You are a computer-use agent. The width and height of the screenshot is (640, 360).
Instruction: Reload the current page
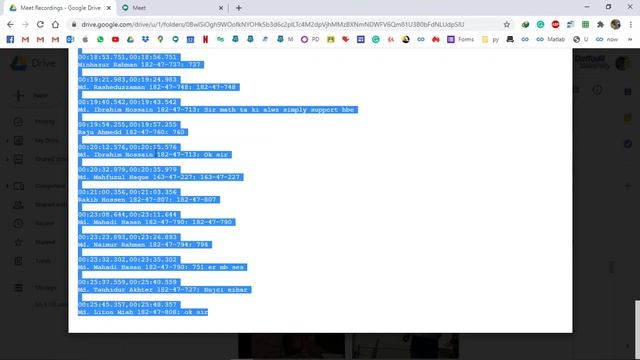pyautogui.click(x=40, y=24)
